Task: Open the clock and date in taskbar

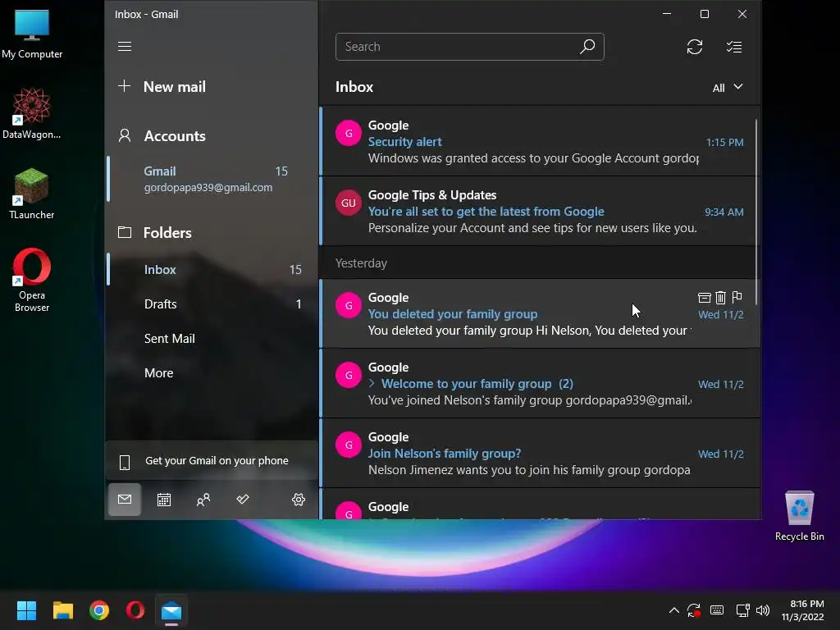Action: (x=802, y=610)
